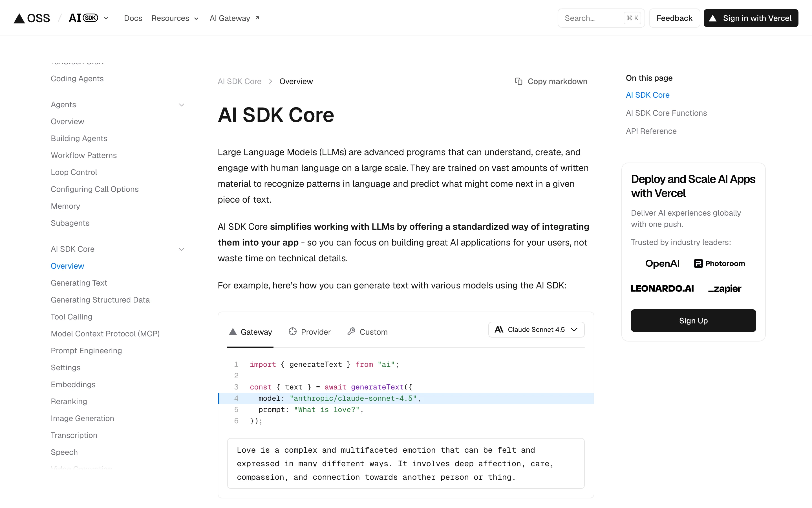Open the Embeddings sidebar page
Viewport: 812px width, 508px height.
[73, 385]
